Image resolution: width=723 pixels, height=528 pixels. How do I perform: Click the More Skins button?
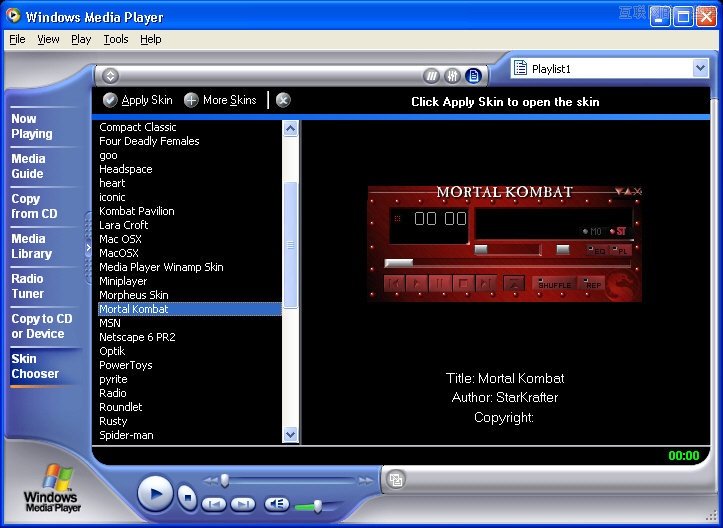pos(220,100)
